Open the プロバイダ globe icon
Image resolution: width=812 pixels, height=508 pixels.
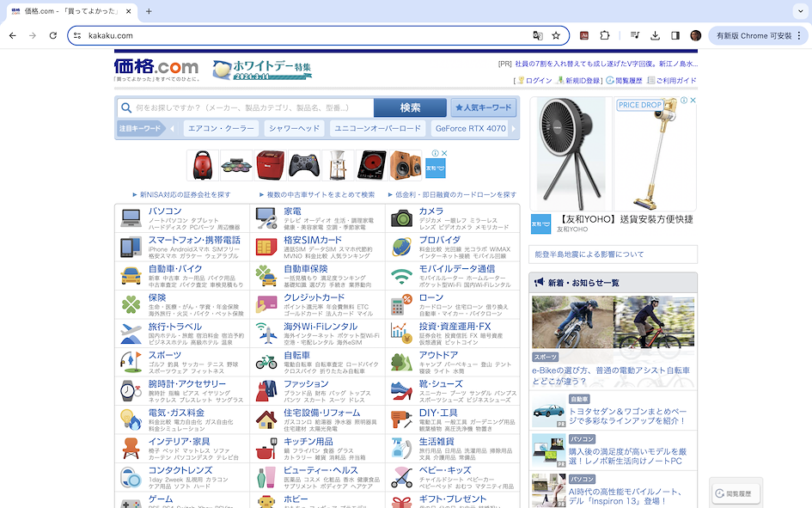click(401, 247)
